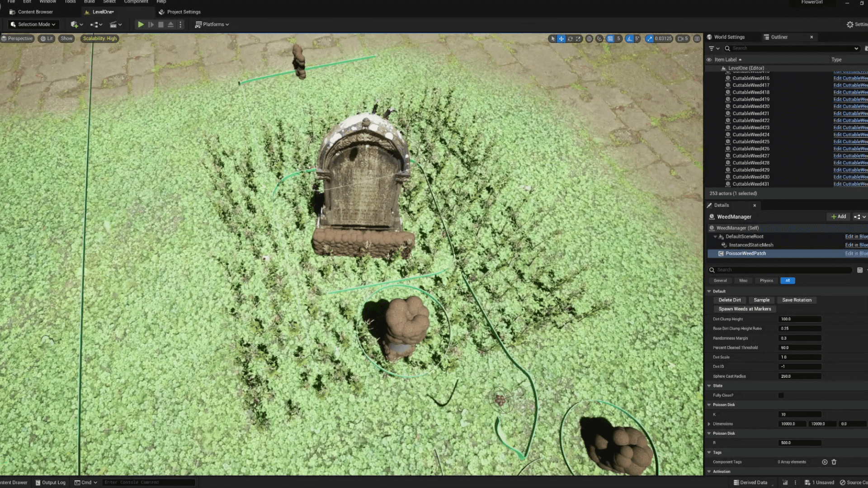Image resolution: width=868 pixels, height=488 pixels.
Task: Select the Rotate transform tool
Action: point(570,39)
